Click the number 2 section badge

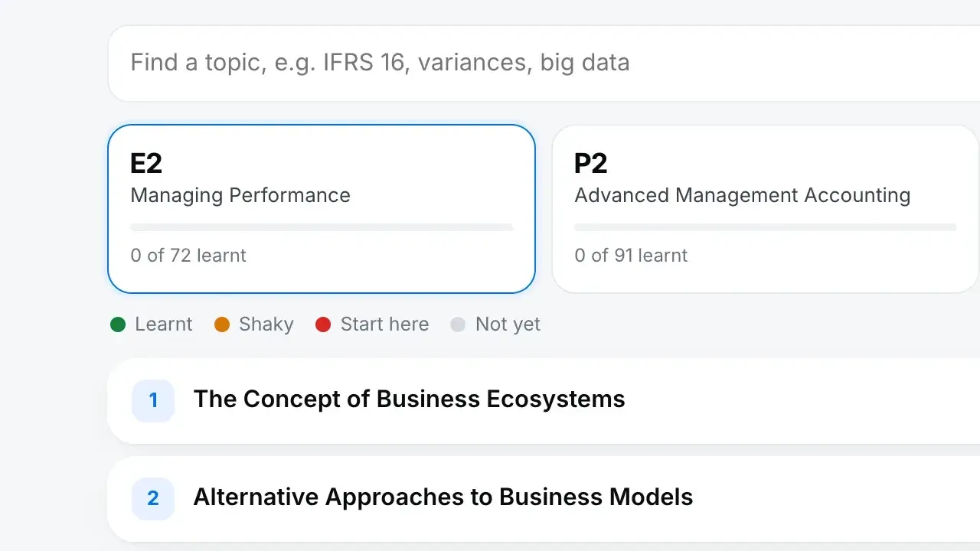click(x=153, y=498)
